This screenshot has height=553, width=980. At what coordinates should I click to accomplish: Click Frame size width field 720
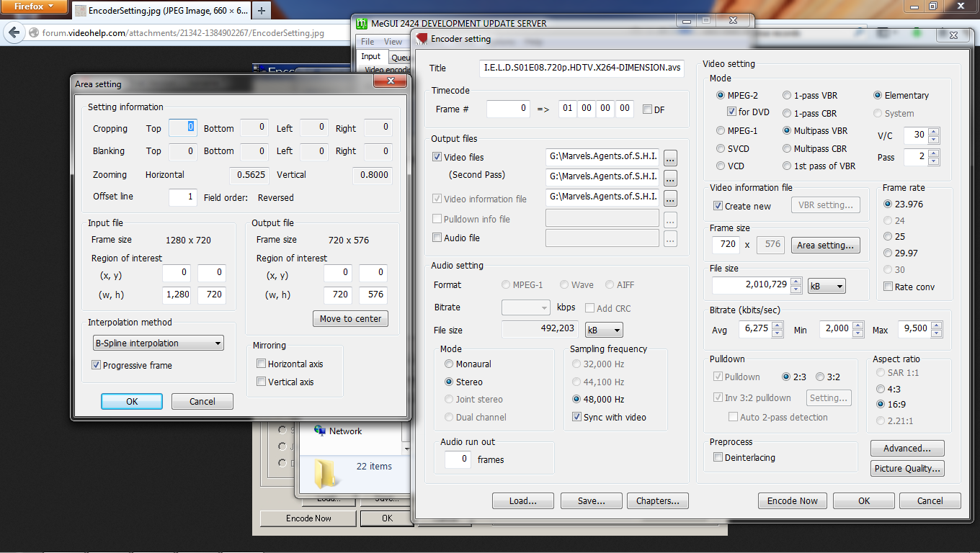pyautogui.click(x=726, y=244)
